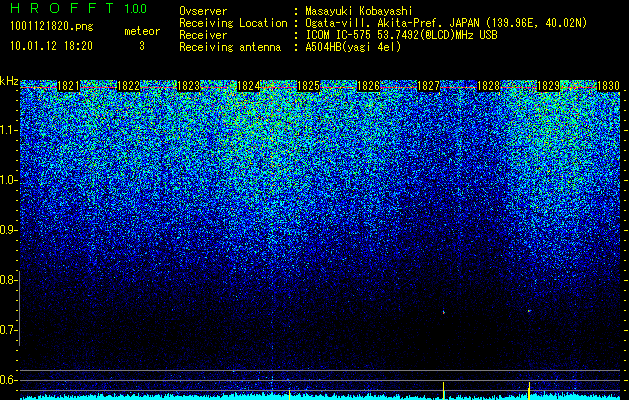This screenshot has height=400, width=629.
Task: Click the 0.8 frequency axis label
Action: (x=8, y=280)
